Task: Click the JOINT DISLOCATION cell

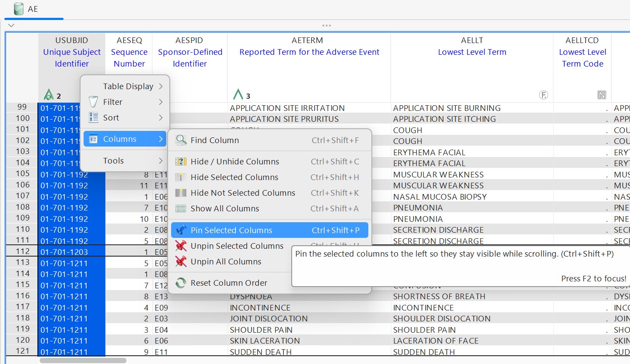Action: 309,318
